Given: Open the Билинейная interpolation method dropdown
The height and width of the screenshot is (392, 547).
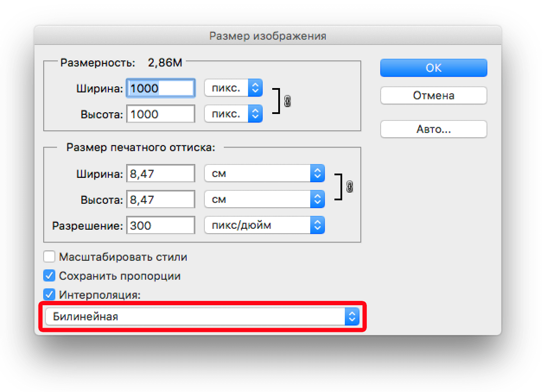Looking at the screenshot, I should tap(202, 317).
